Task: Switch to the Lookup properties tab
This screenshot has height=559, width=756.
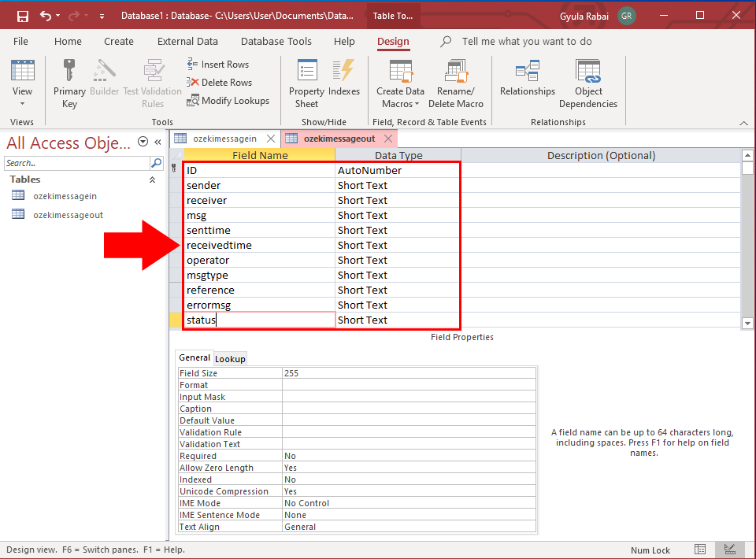Action: click(x=230, y=358)
